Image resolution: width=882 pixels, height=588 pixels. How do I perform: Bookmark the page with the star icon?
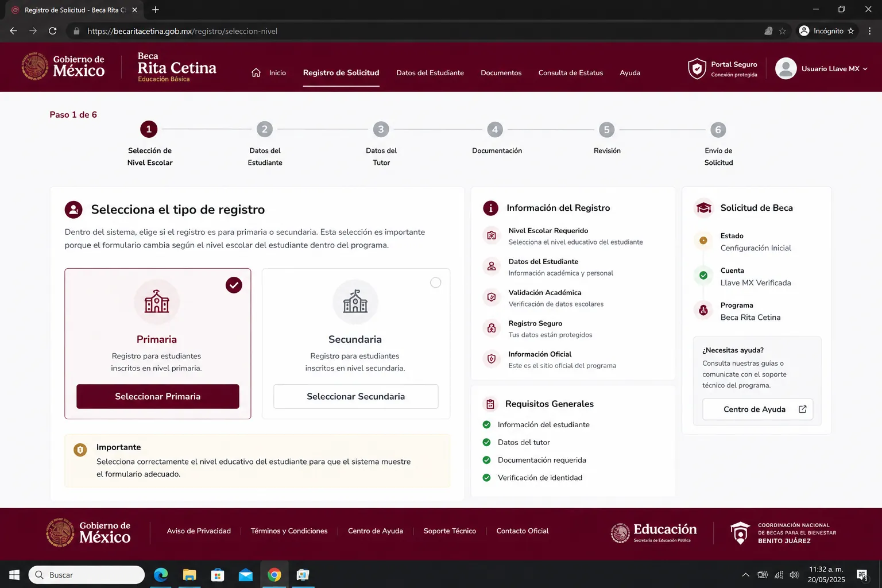783,31
